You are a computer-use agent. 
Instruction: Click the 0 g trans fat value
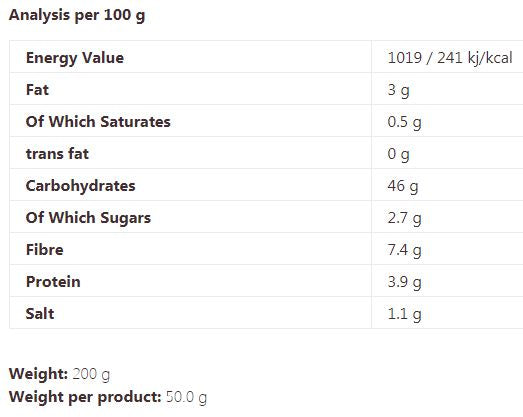pyautogui.click(x=399, y=154)
